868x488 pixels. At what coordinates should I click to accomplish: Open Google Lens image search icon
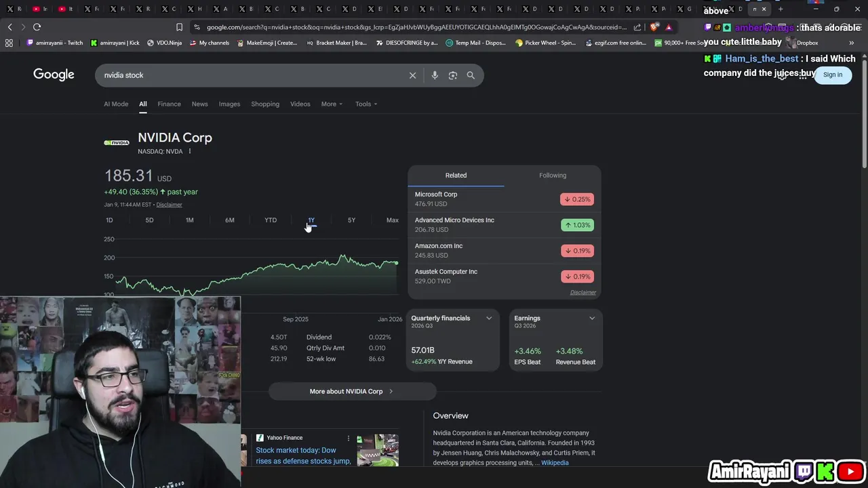pos(453,75)
